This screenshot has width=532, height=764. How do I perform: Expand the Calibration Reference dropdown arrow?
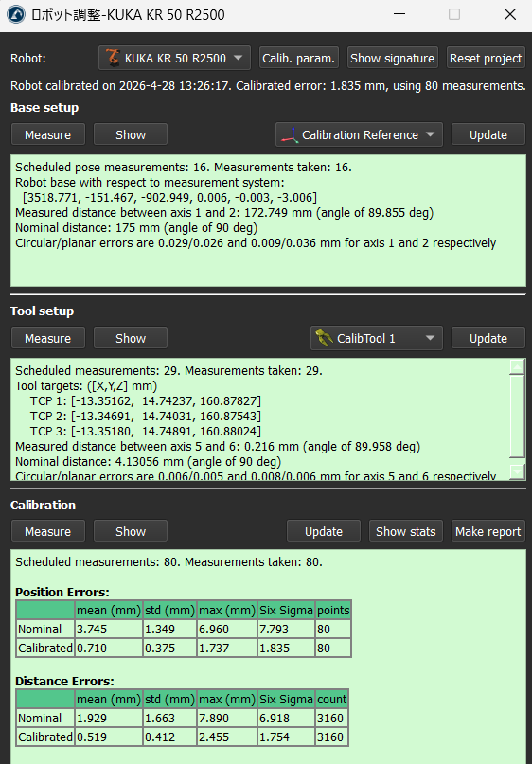click(430, 134)
